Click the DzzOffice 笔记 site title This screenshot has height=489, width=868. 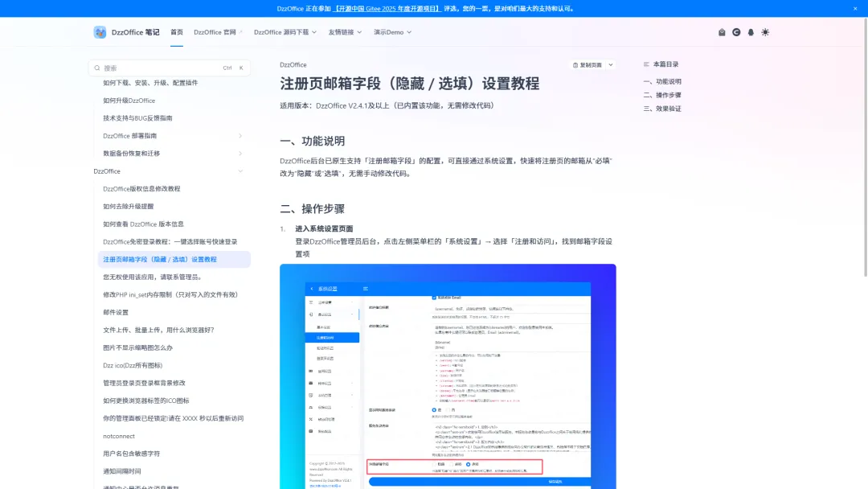[x=135, y=32]
